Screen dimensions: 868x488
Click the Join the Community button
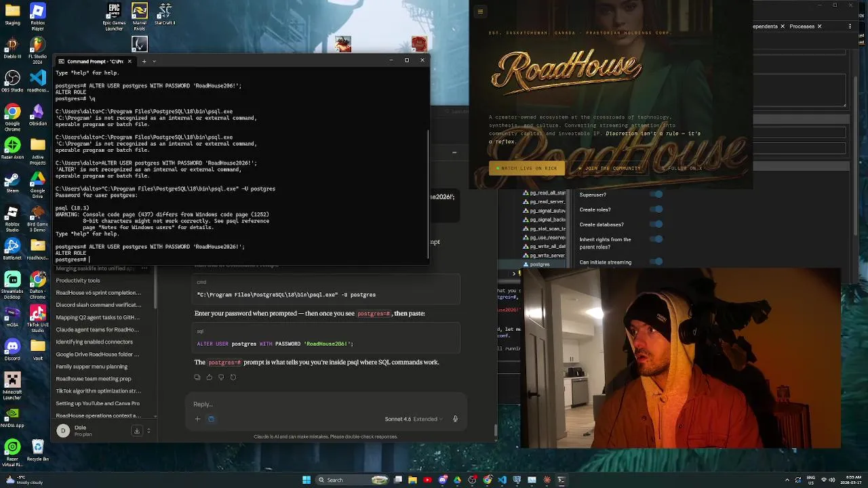coord(608,168)
